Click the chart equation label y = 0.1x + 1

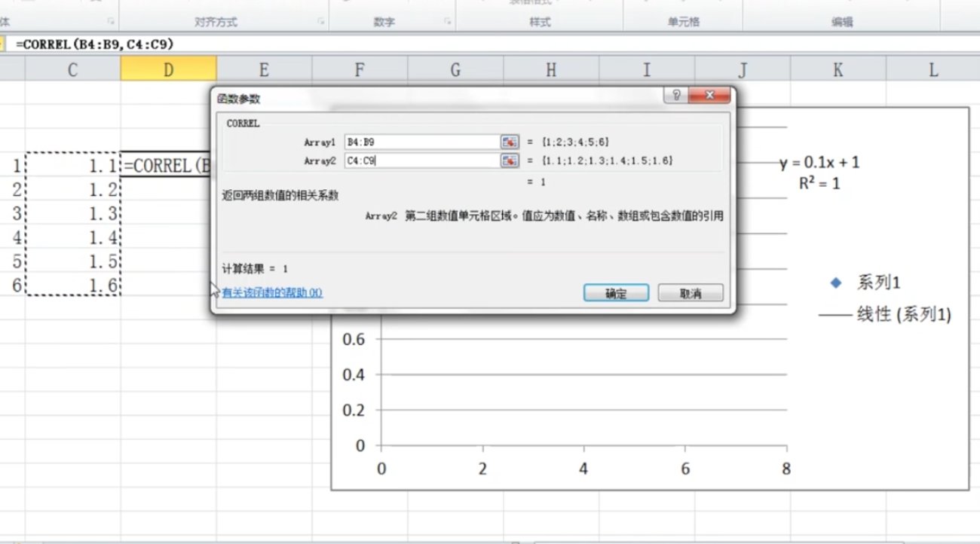coord(820,161)
